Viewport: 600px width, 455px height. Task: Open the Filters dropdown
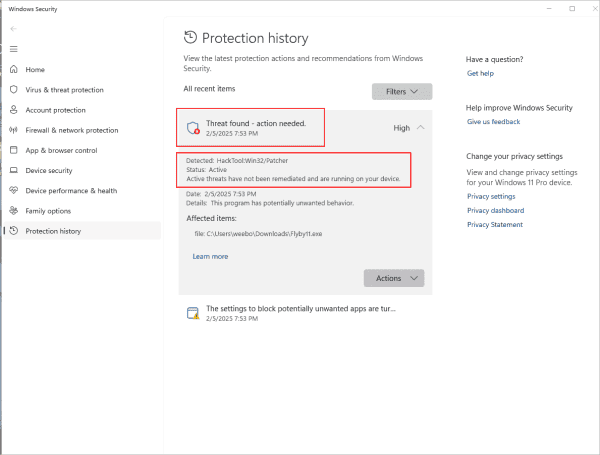(402, 91)
